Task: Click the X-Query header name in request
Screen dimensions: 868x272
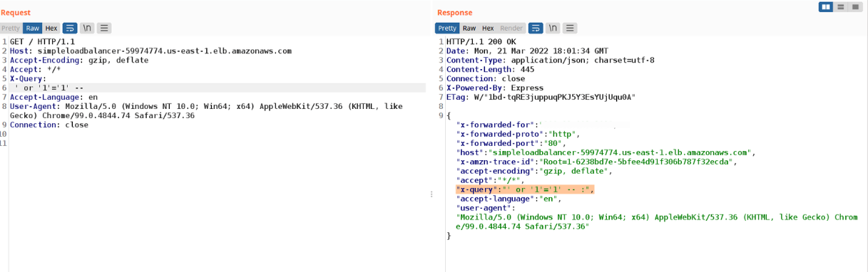Action: (x=28, y=79)
